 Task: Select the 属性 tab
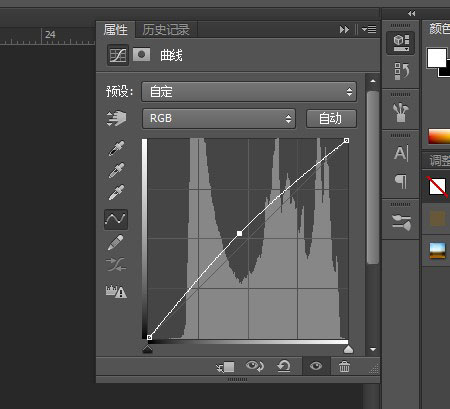pyautogui.click(x=116, y=30)
